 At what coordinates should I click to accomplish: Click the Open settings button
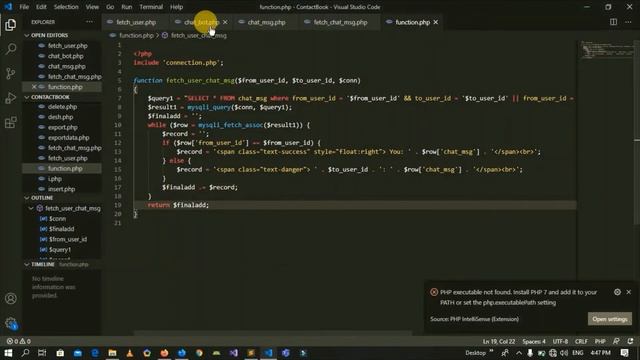coord(610,319)
